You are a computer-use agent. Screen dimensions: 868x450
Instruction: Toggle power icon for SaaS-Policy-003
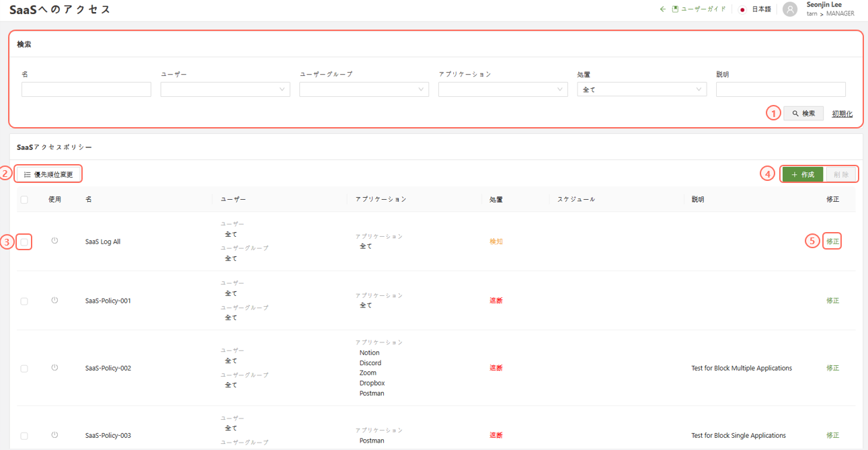(54, 435)
